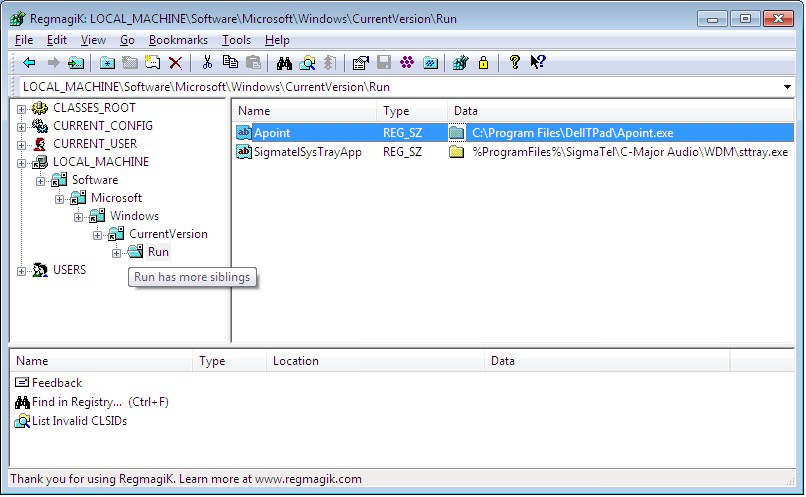Click the What's This pointer help icon
Viewport: 806px width, 497px height.
pos(538,62)
